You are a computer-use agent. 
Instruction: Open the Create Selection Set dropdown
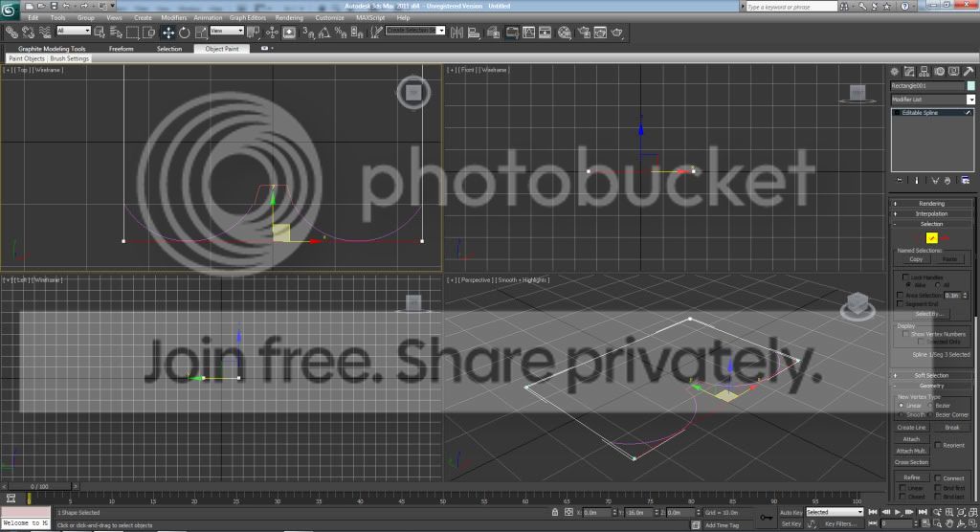click(x=415, y=31)
